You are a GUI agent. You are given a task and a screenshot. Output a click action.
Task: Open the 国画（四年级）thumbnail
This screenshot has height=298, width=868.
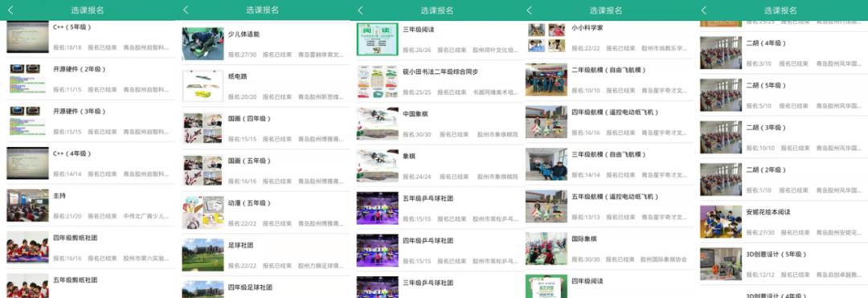point(203,129)
